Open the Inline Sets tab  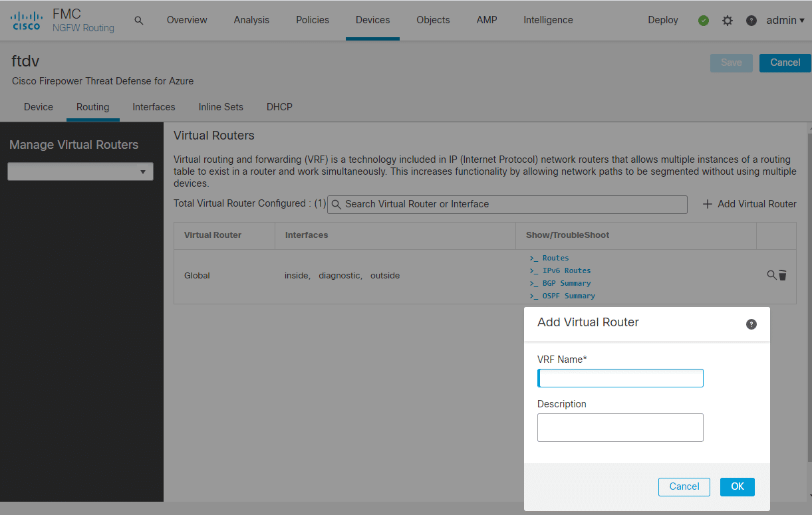[x=221, y=107]
